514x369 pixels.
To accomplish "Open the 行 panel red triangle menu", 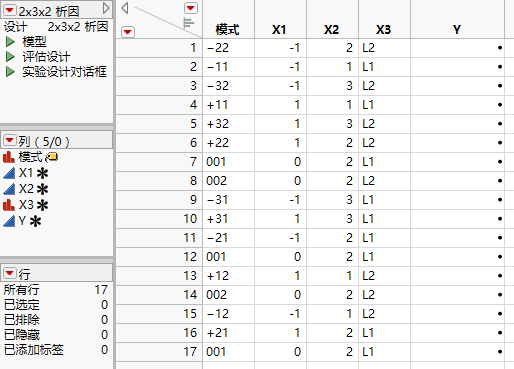I will pyautogui.click(x=9, y=273).
